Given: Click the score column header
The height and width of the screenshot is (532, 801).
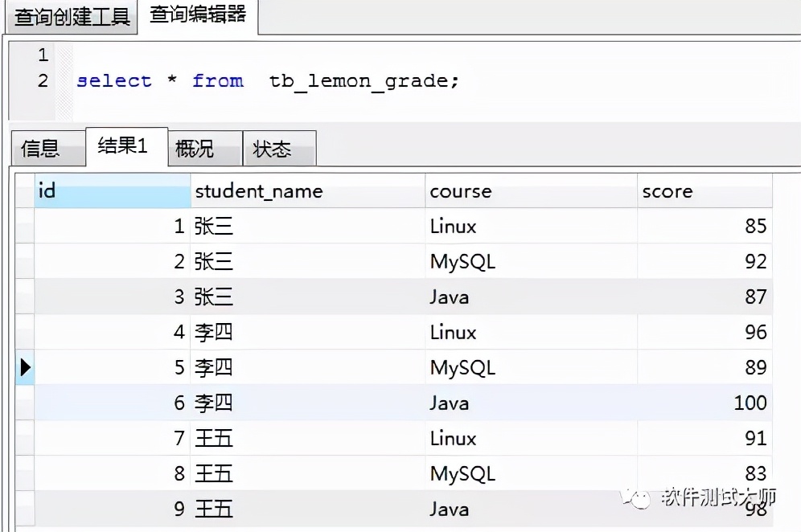Looking at the screenshot, I should [704, 191].
